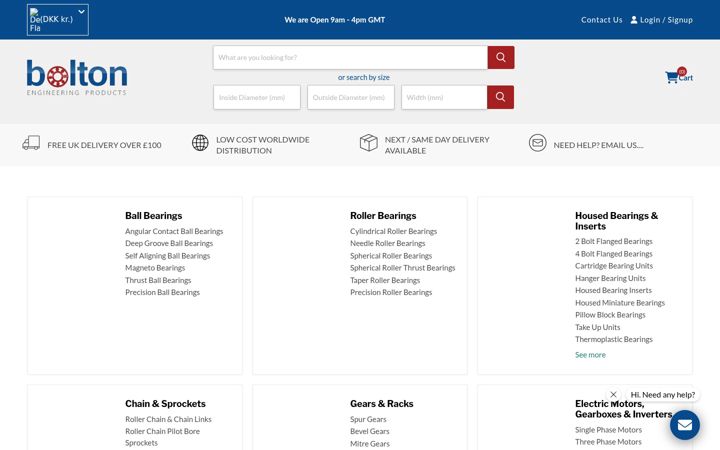The image size is (720, 450).
Task: Focus the Outside Diameter (mm) field
Action: point(351,97)
